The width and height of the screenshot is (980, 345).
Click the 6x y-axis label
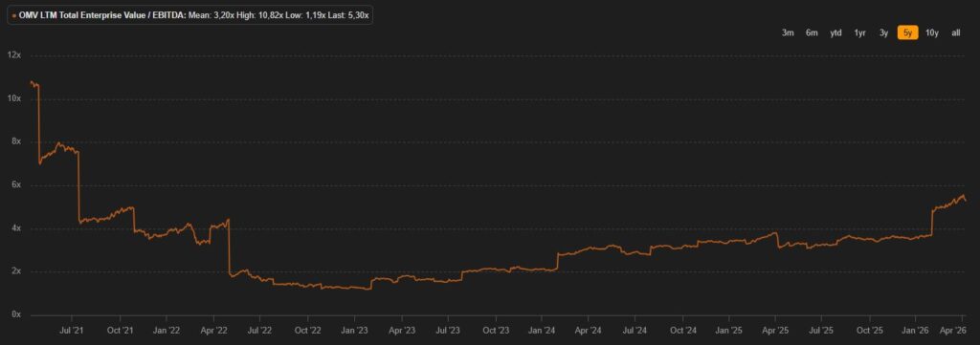point(17,185)
